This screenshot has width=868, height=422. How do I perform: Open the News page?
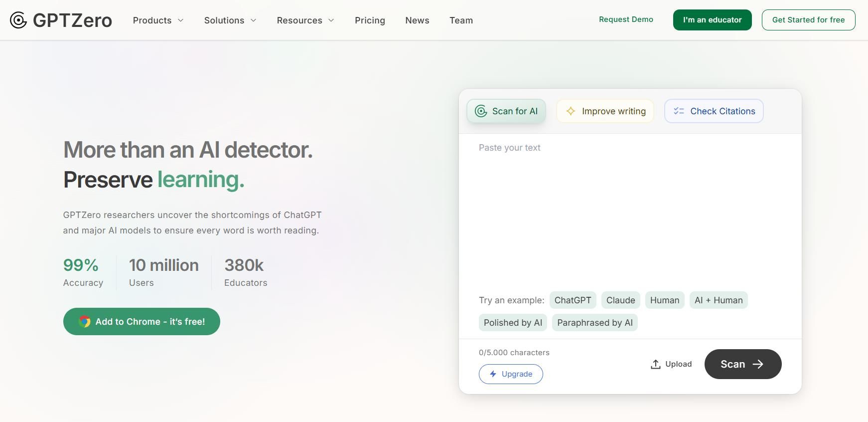tap(417, 20)
